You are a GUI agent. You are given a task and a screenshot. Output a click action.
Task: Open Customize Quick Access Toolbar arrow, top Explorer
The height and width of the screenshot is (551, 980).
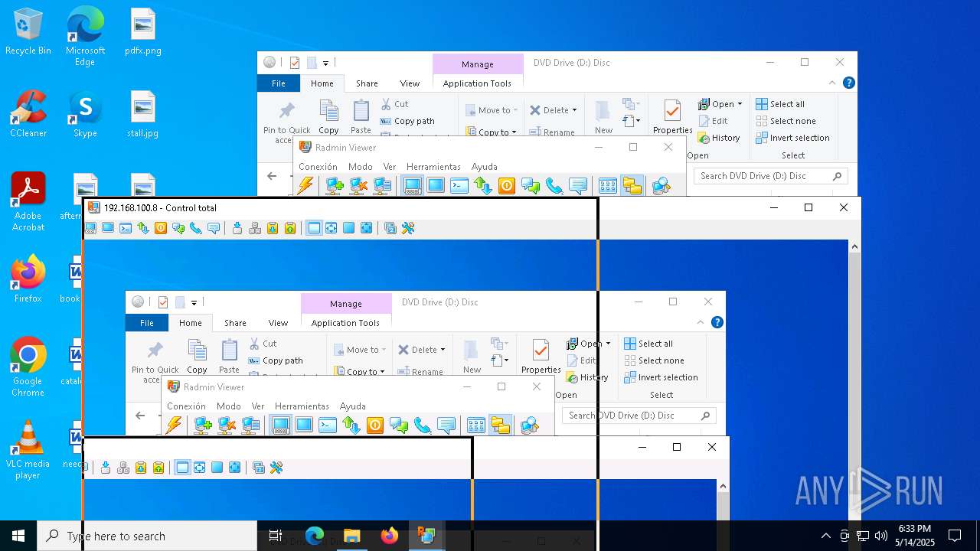click(325, 63)
